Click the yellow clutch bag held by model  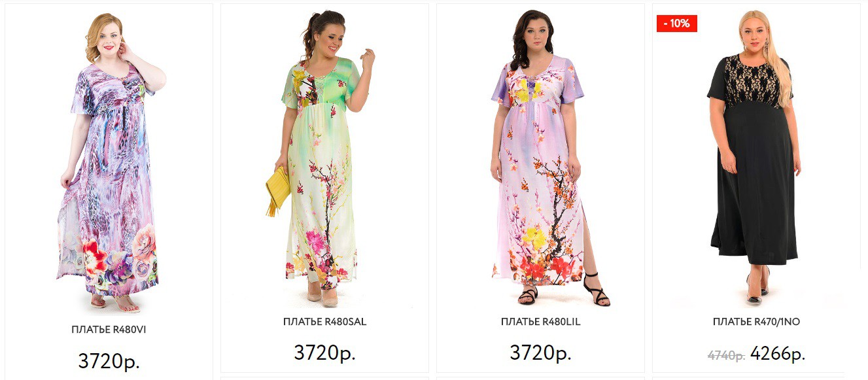pyautogui.click(x=277, y=190)
